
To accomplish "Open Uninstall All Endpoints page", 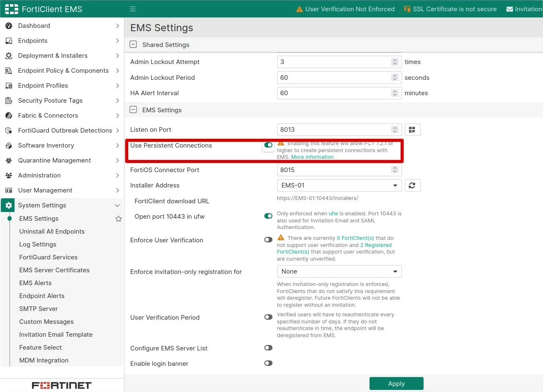I will pos(52,232).
